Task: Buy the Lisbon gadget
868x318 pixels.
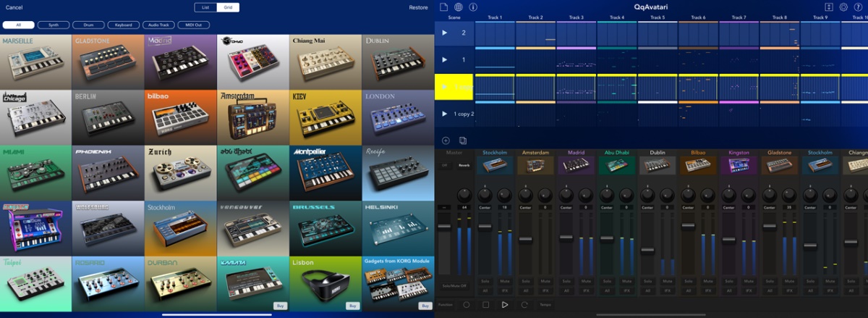Action: [x=353, y=306]
